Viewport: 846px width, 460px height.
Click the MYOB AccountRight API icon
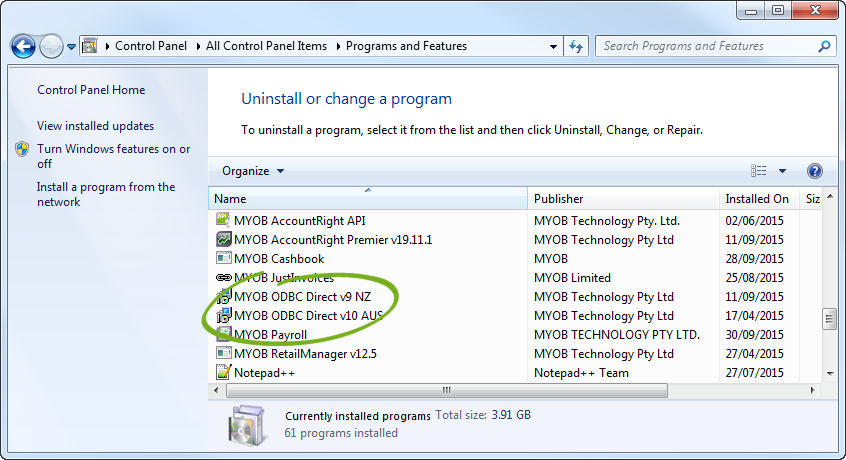pyautogui.click(x=223, y=219)
